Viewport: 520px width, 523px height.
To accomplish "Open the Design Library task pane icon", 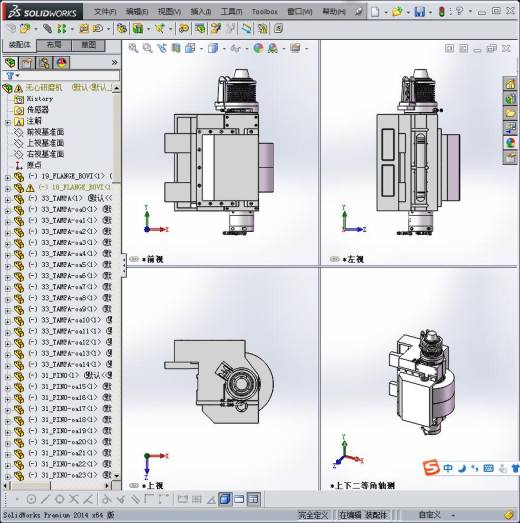I will pyautogui.click(x=510, y=99).
